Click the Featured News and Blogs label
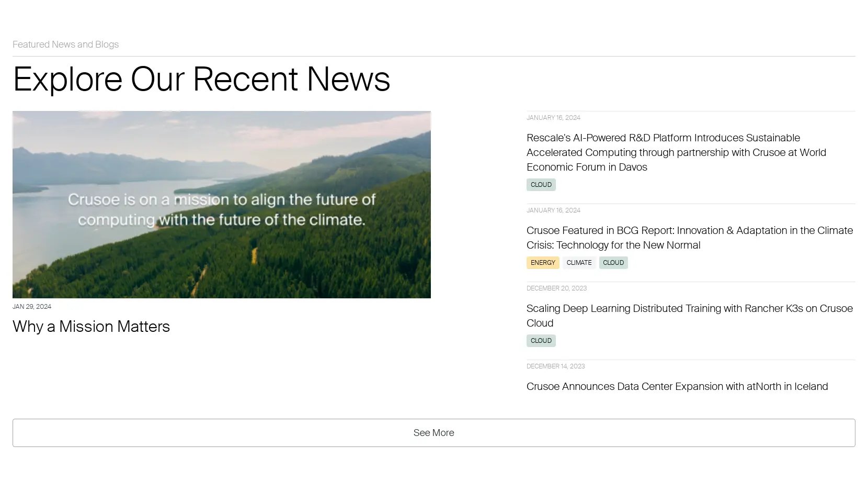868x481 pixels. [65, 44]
